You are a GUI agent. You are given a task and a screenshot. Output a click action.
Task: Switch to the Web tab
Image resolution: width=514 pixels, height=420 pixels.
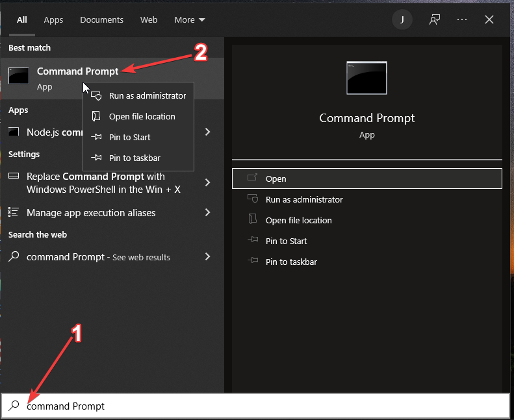(x=149, y=20)
